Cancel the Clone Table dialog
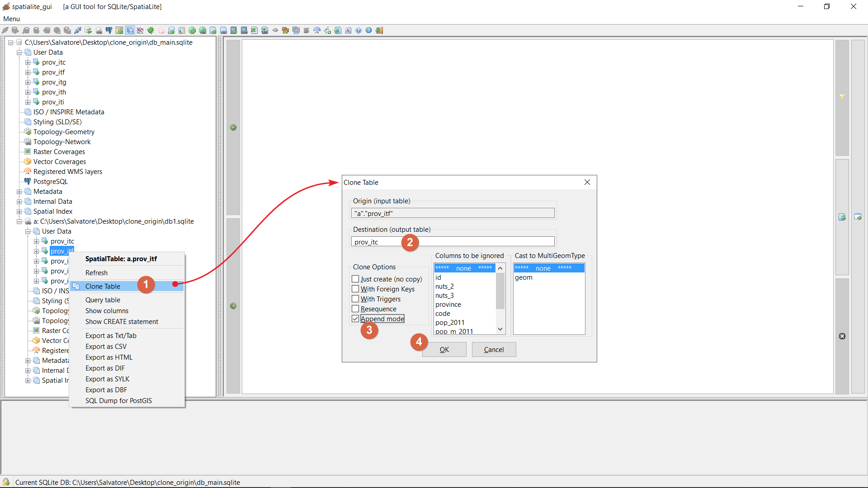 [x=494, y=349]
